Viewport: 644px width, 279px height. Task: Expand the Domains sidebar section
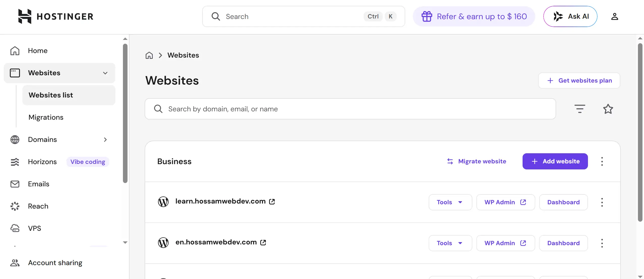pyautogui.click(x=105, y=140)
